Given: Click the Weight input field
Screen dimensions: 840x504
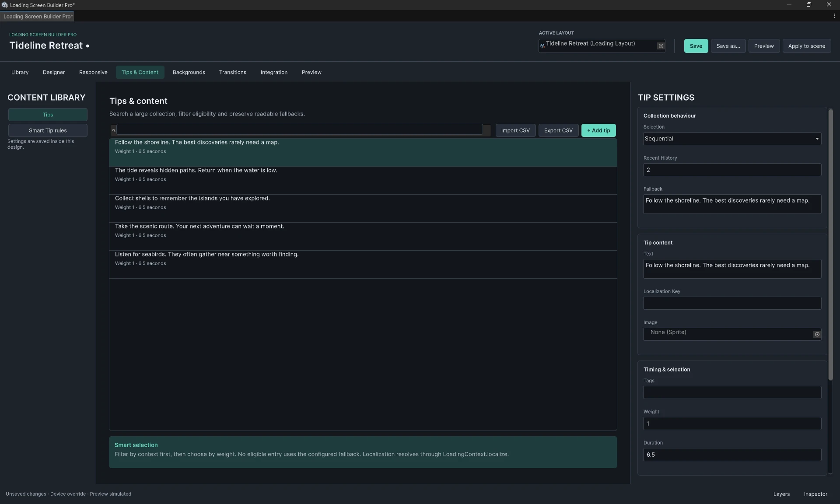Looking at the screenshot, I should point(732,423).
